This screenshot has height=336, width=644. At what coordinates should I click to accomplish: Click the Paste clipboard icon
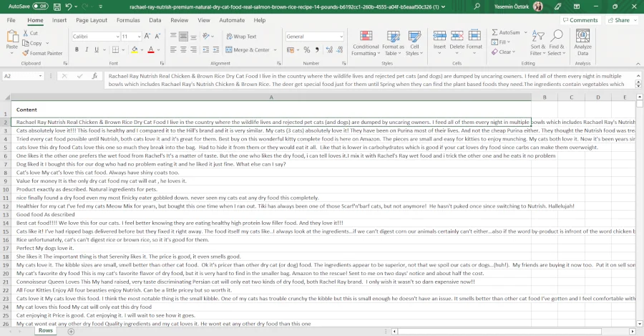click(x=12, y=37)
